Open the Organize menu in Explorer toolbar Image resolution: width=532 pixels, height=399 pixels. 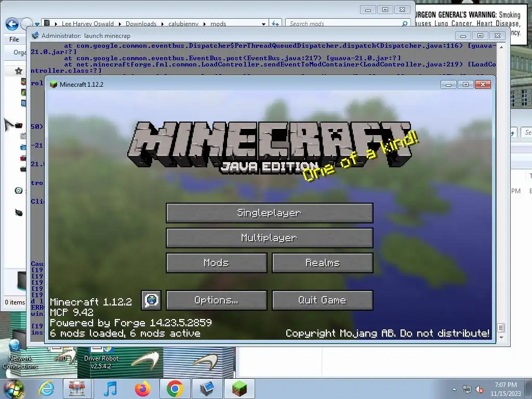tap(20, 52)
